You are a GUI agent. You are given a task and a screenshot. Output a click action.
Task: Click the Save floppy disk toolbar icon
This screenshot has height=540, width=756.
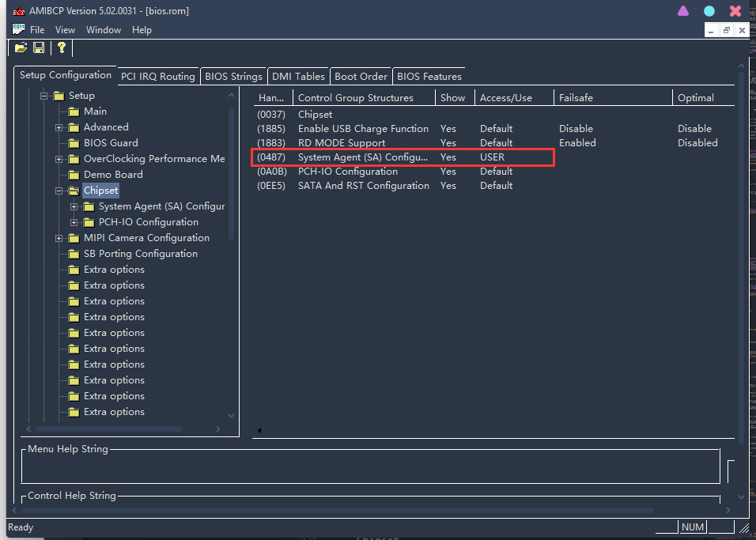[39, 47]
